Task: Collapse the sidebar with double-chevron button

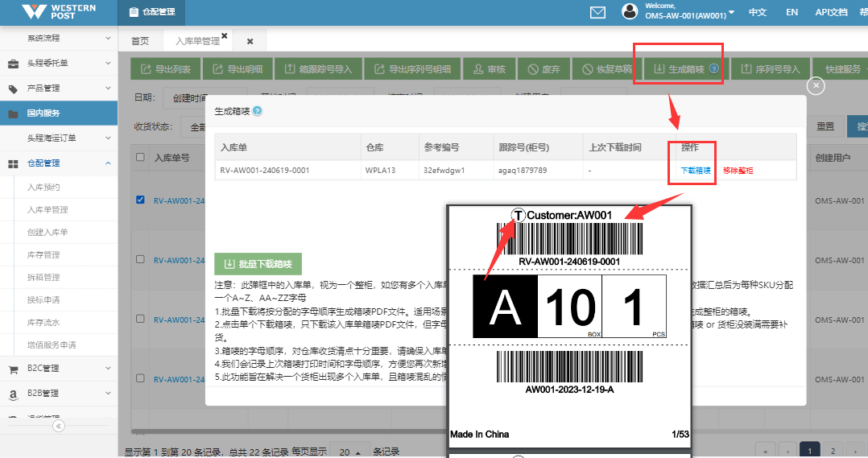Action: point(58,426)
